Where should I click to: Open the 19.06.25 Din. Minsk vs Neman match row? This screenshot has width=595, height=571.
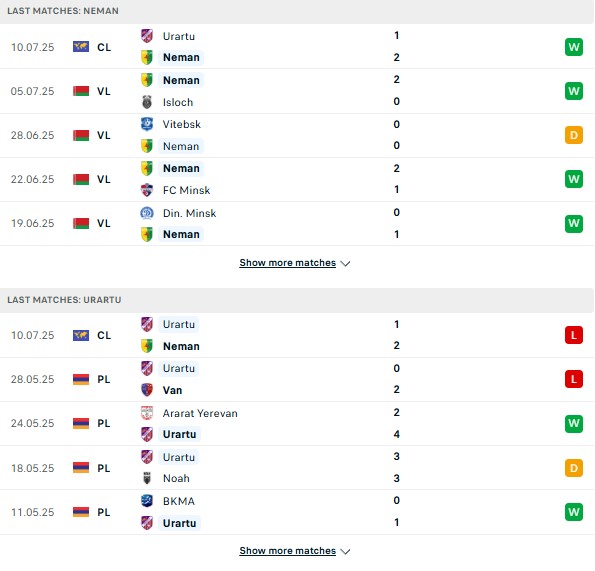(297, 223)
